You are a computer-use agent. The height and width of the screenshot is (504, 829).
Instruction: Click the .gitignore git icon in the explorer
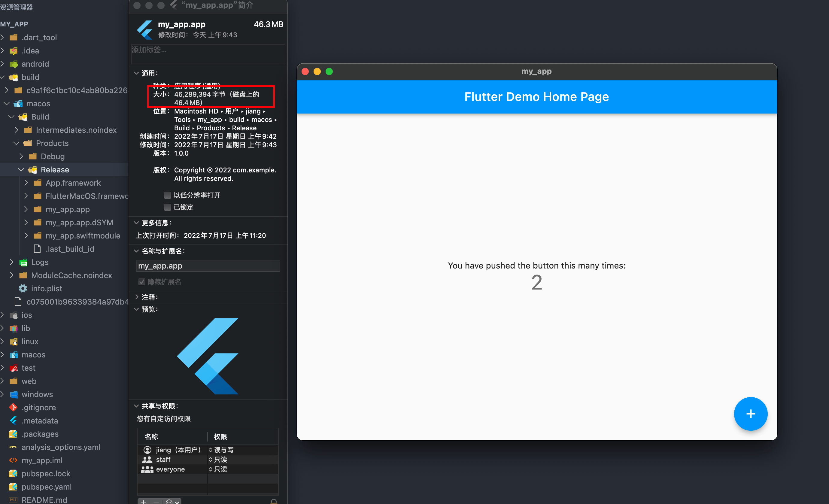pyautogui.click(x=13, y=407)
